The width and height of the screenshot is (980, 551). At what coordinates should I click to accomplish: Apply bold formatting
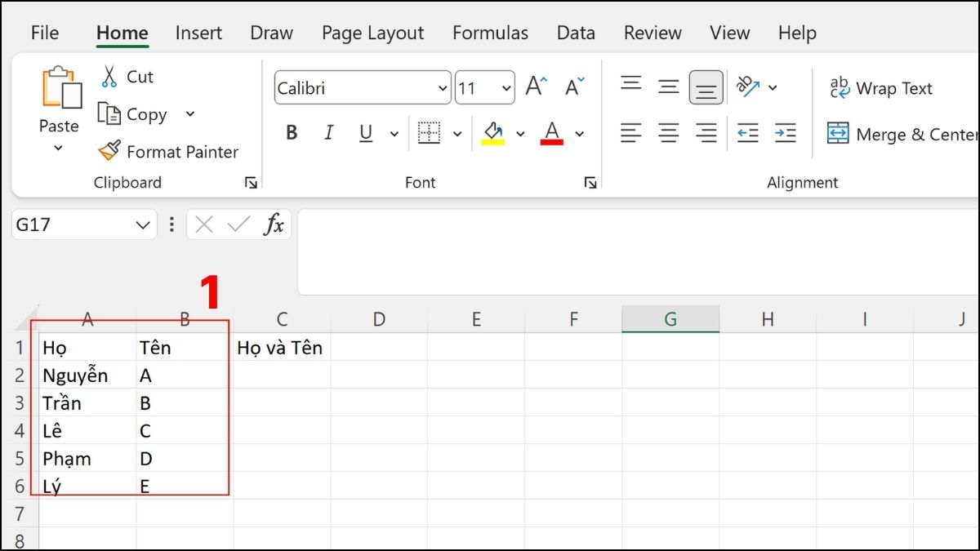[x=291, y=132]
